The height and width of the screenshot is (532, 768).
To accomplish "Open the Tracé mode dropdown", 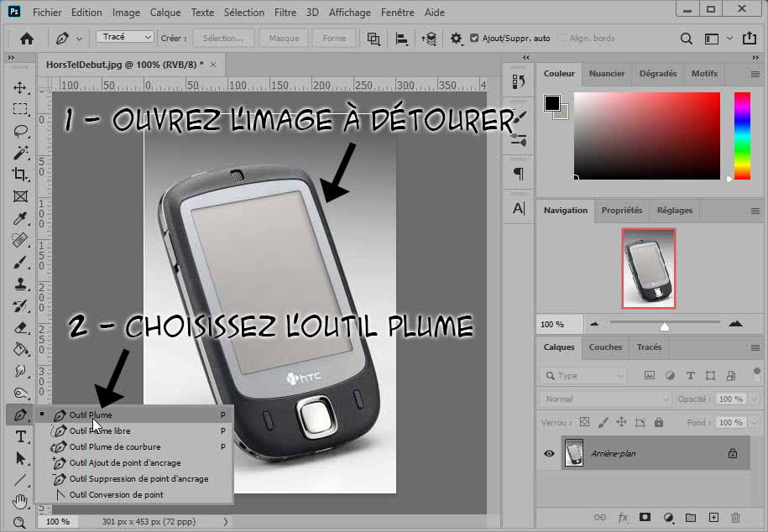I will pos(125,37).
